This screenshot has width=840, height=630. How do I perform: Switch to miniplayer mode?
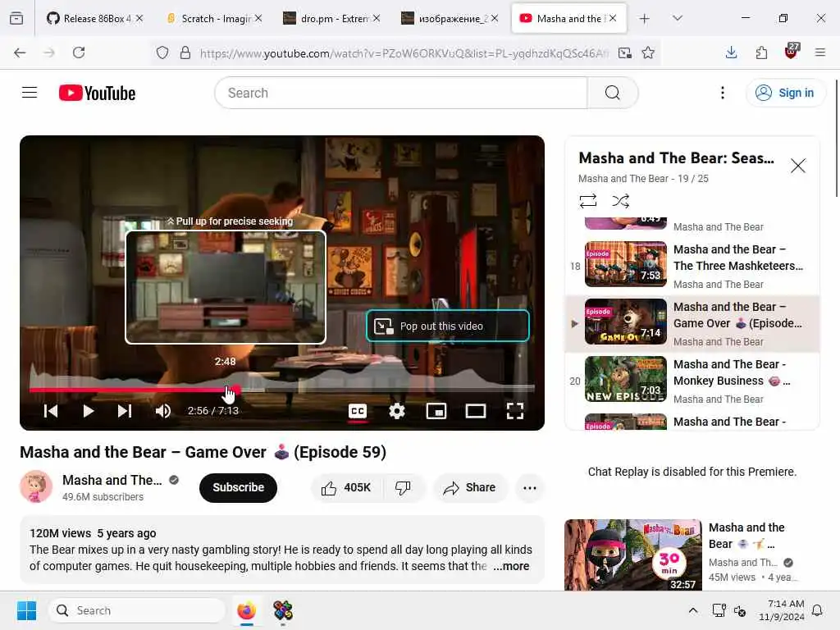pyautogui.click(x=436, y=411)
